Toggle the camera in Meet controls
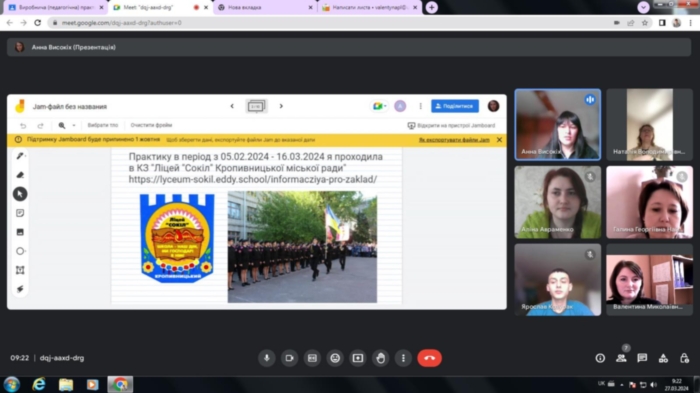 pyautogui.click(x=289, y=358)
